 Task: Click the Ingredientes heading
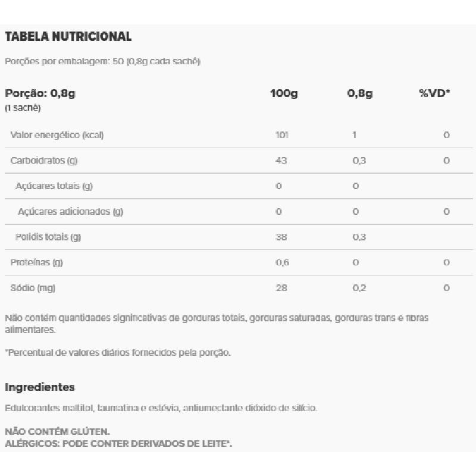pyautogui.click(x=40, y=387)
